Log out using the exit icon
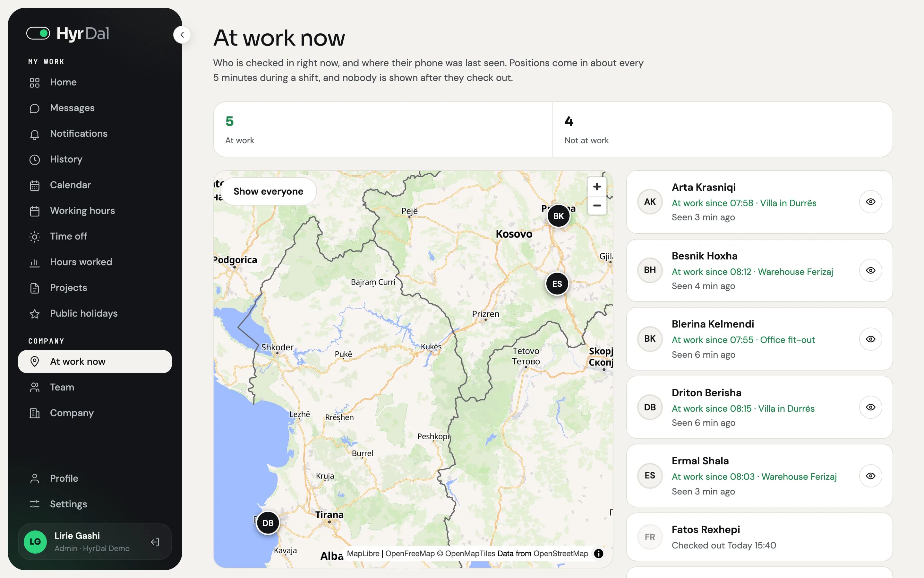The height and width of the screenshot is (578, 924). coord(155,542)
